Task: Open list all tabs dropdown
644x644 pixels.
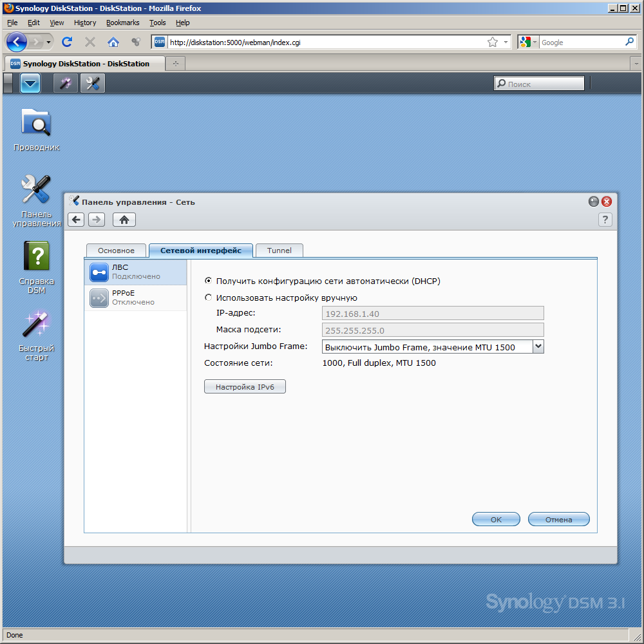Action: (636, 64)
